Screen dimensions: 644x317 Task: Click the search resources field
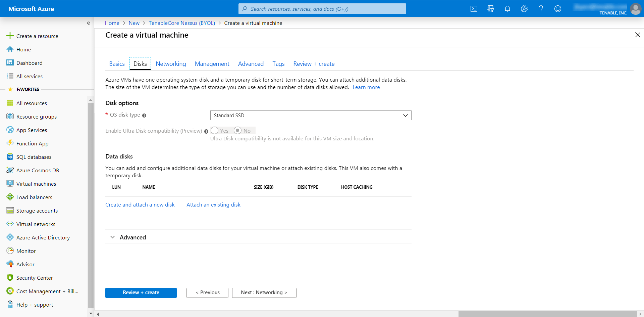pyautogui.click(x=322, y=8)
